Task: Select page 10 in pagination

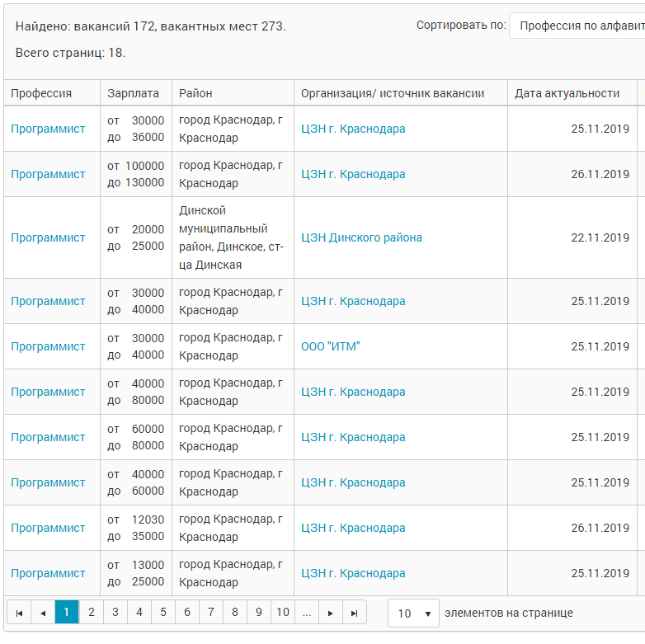Action: pos(283,613)
